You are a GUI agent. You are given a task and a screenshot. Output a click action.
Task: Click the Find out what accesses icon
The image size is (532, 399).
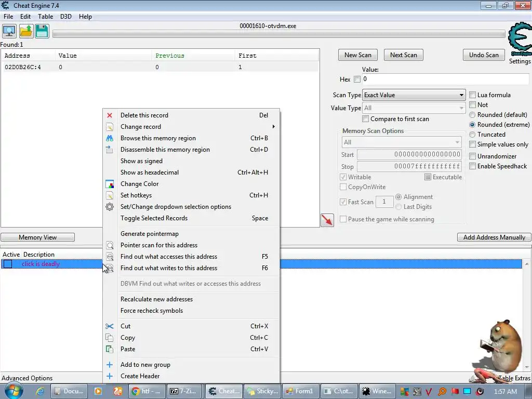click(x=110, y=257)
